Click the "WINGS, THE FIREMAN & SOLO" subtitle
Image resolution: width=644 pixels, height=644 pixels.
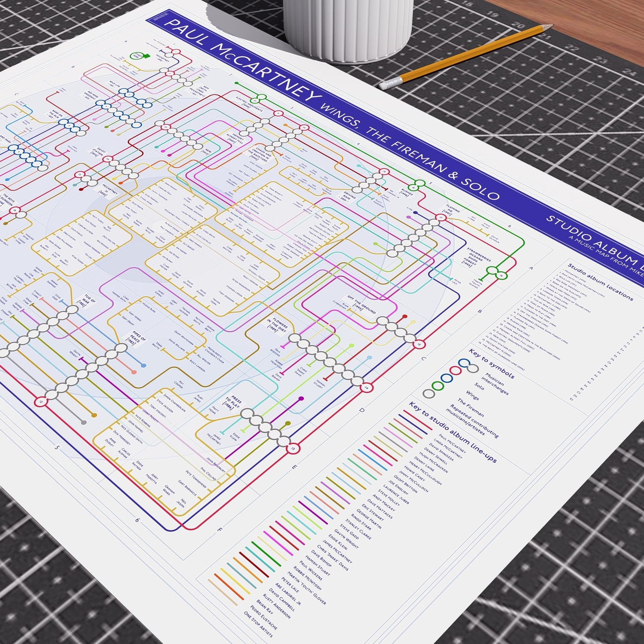coord(410,152)
